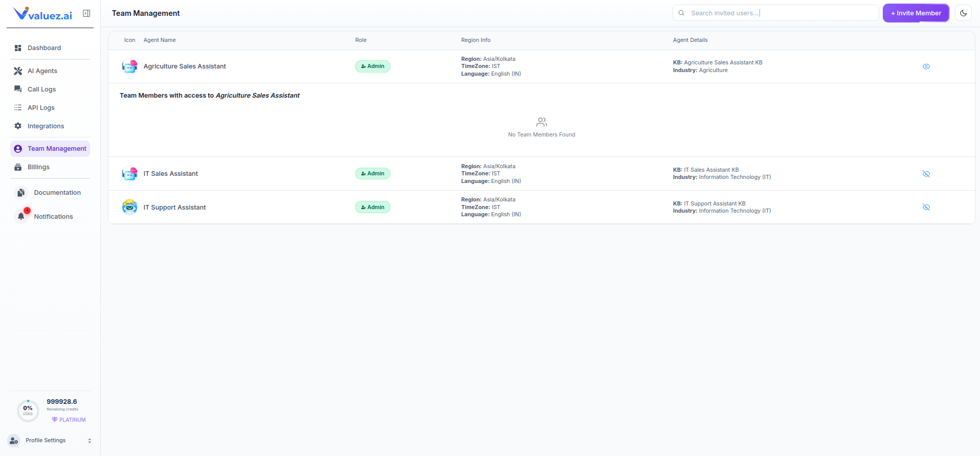Screen dimensions: 980x456
Task: Open AI Agents page
Action: point(50,71)
